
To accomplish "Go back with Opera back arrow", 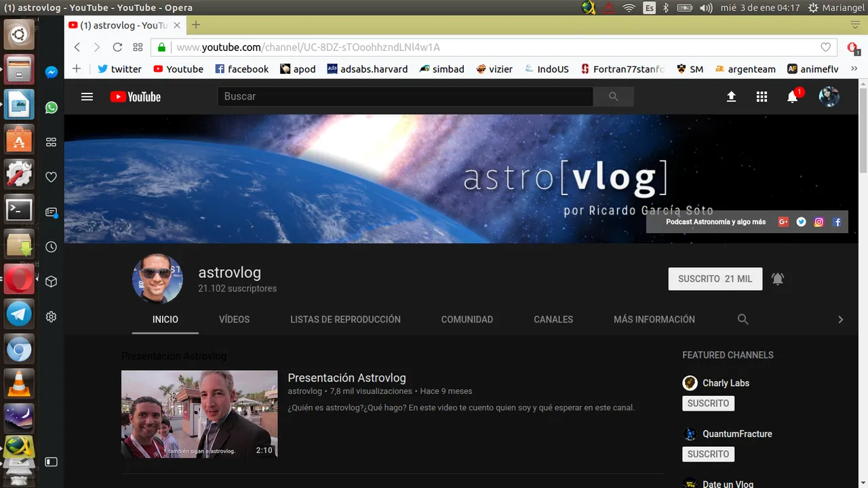I will click(x=77, y=47).
